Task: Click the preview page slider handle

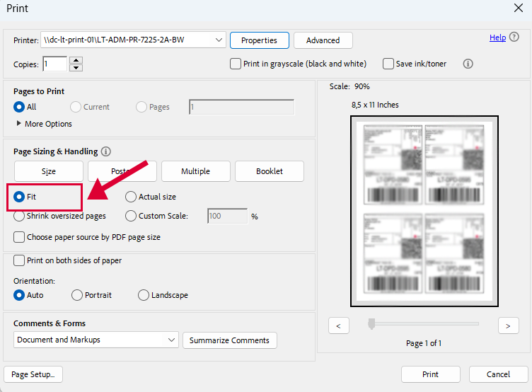Action: coord(372,324)
